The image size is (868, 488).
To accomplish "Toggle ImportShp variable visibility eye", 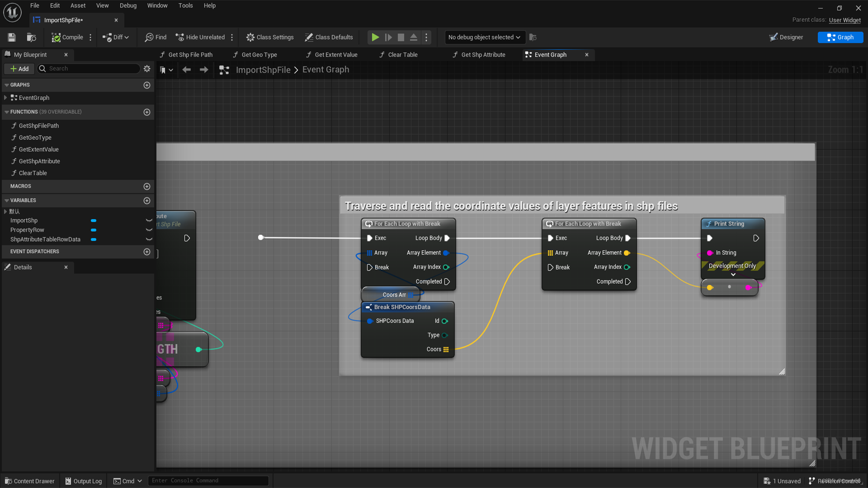I will tap(149, 221).
